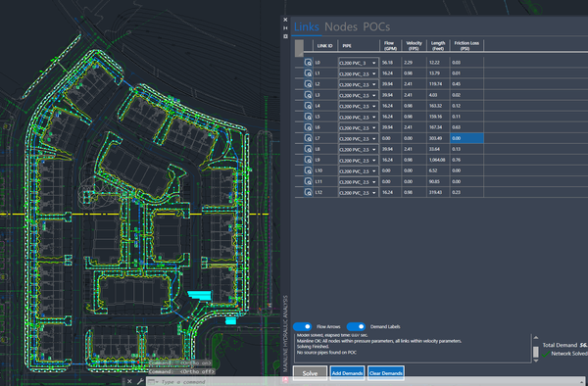
Task: Open pipe dropdown for link L6
Action: coord(373,128)
